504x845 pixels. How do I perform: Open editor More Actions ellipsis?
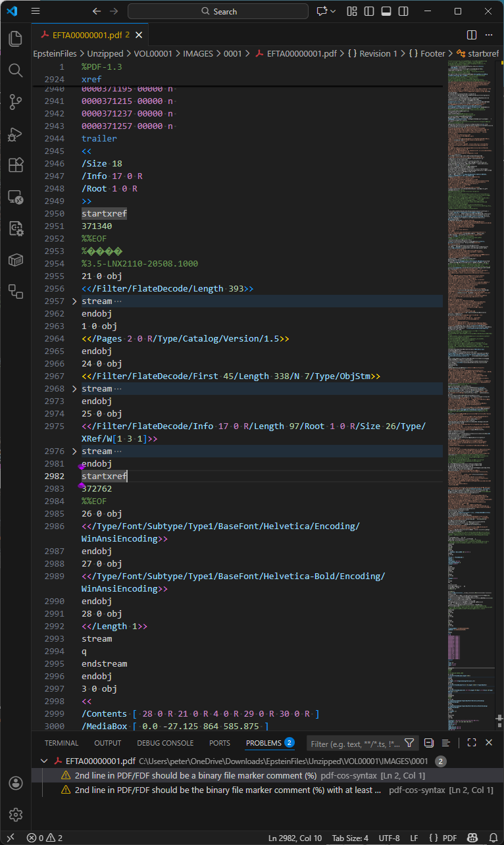[x=489, y=34]
